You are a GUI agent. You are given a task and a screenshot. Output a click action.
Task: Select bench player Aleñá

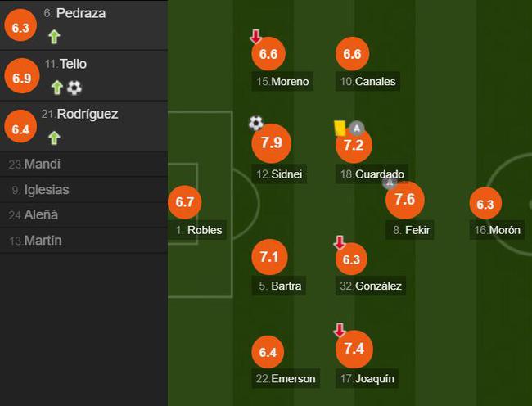coord(41,214)
